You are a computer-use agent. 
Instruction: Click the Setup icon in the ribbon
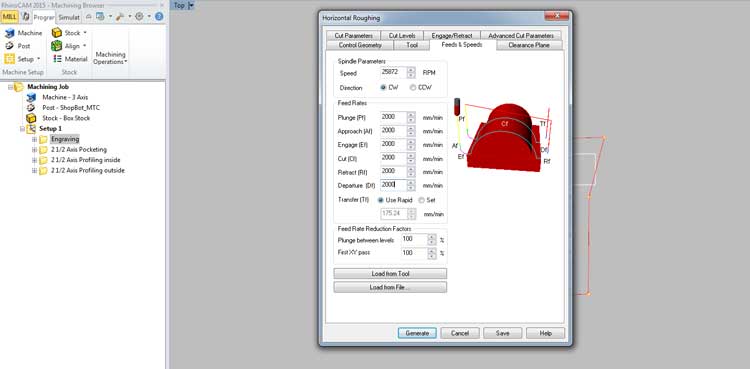click(x=10, y=59)
